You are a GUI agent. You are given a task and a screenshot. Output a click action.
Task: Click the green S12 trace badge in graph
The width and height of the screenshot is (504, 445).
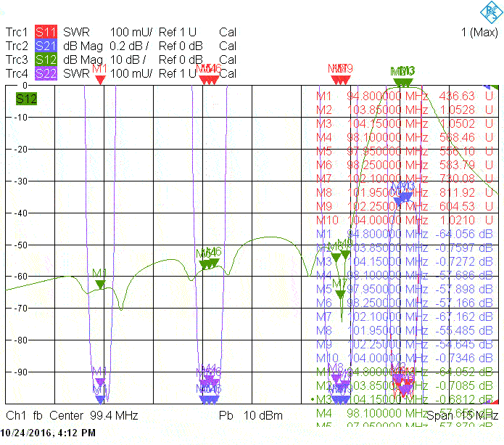26,99
